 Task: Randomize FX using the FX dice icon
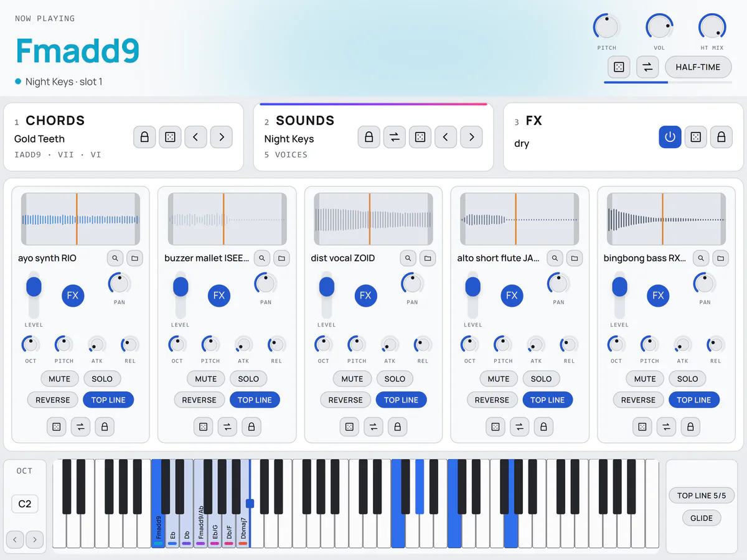[695, 137]
